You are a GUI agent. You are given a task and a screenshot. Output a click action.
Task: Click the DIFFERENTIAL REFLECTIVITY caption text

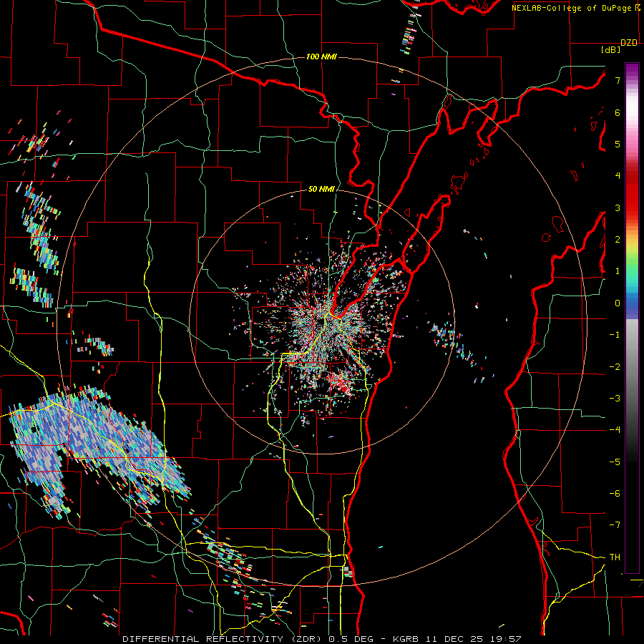[x=203, y=639]
